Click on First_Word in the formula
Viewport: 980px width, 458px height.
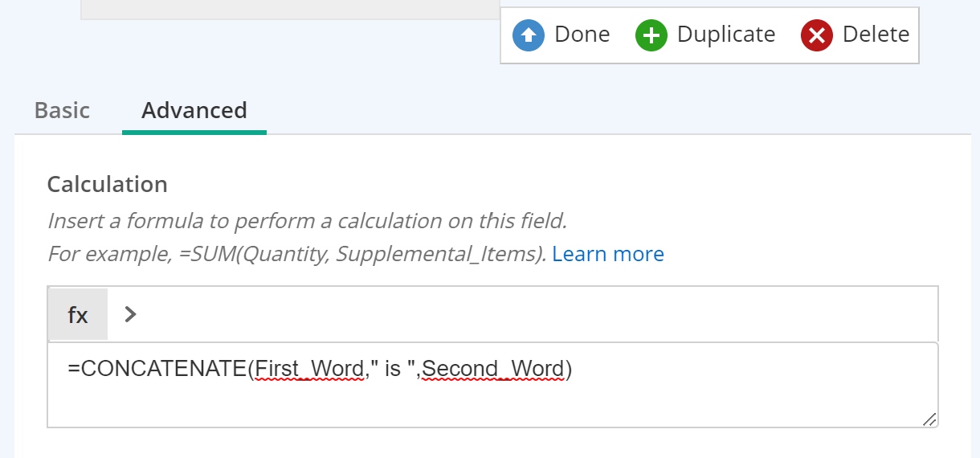click(x=309, y=370)
